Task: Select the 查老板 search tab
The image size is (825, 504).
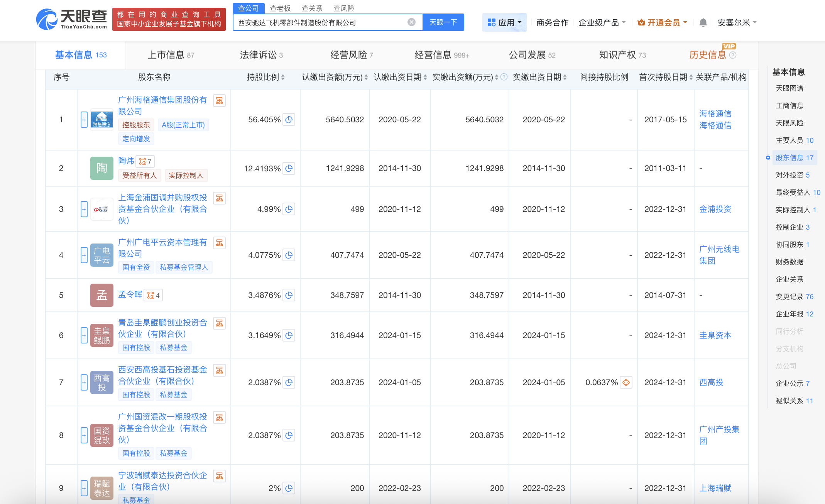Action: point(280,8)
